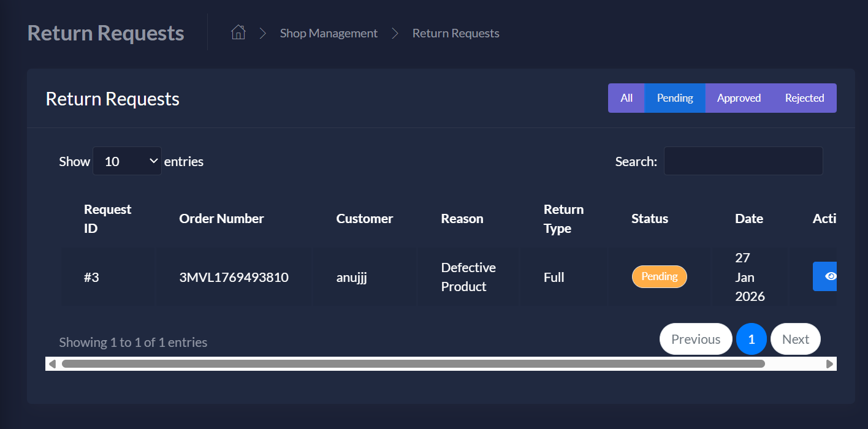Image resolution: width=868 pixels, height=429 pixels.
Task: Click the Pending status badge on row #3
Action: [659, 276]
